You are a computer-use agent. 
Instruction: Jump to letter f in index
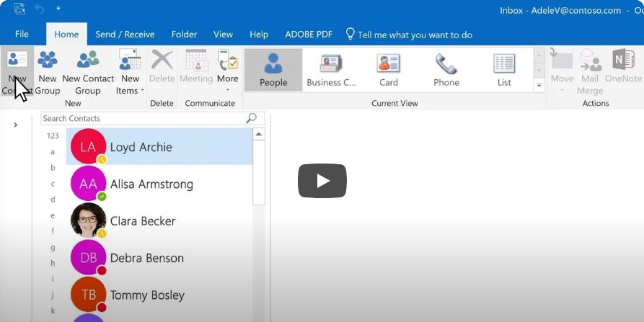coord(53,231)
